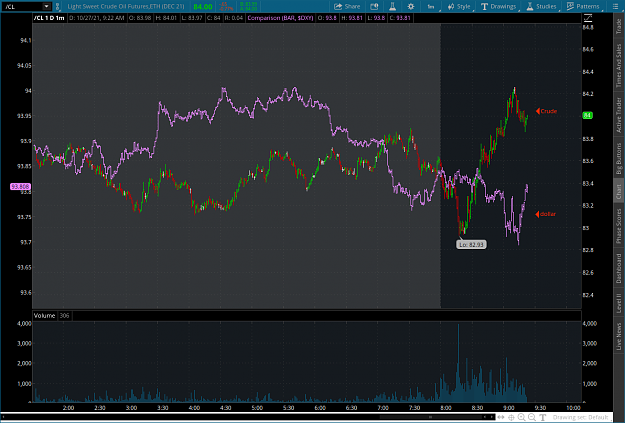The width and height of the screenshot is (625, 423).
Task: Open chart settings gear icon
Action: click(x=411, y=6)
